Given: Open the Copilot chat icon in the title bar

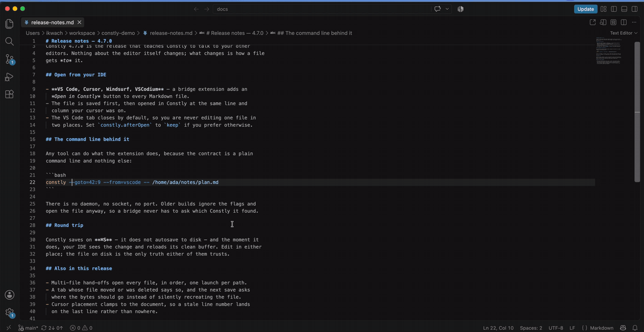Looking at the screenshot, I should click(x=437, y=9).
